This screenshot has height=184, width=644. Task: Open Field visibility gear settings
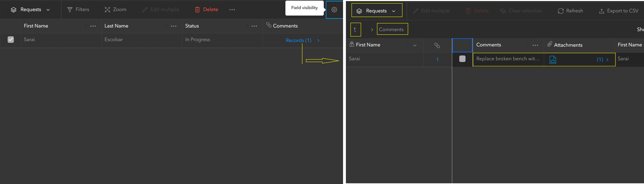(334, 10)
